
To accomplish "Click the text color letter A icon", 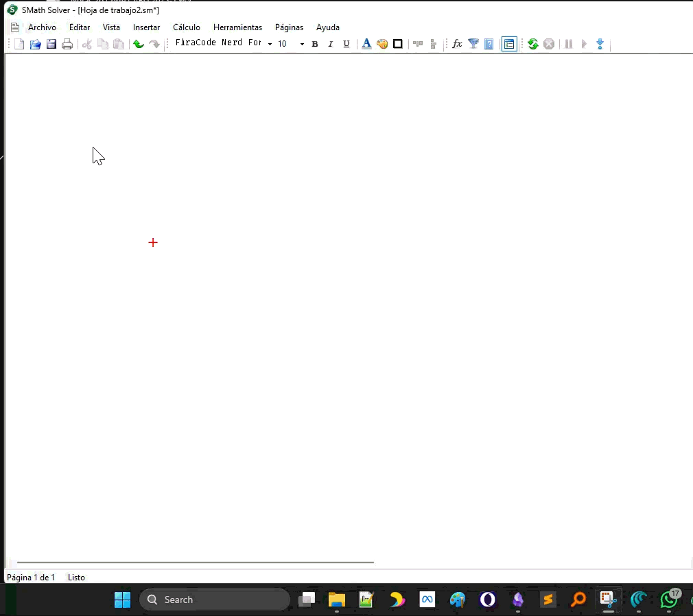I will (366, 44).
